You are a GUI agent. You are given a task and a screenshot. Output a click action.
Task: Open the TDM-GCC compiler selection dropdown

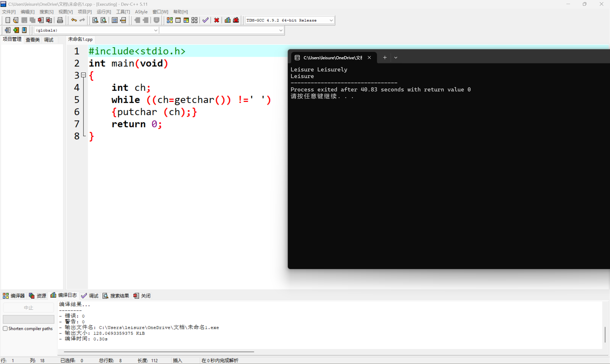331,20
